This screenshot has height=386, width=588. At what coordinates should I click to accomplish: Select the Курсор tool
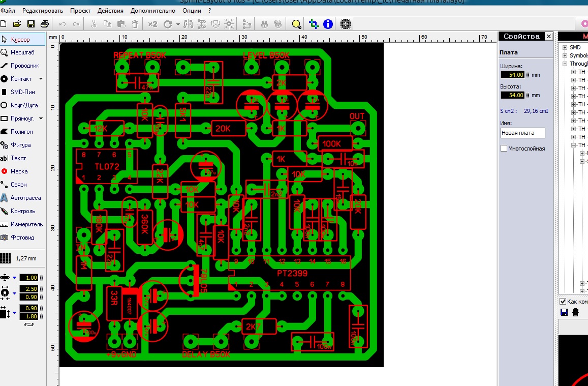(x=22, y=39)
